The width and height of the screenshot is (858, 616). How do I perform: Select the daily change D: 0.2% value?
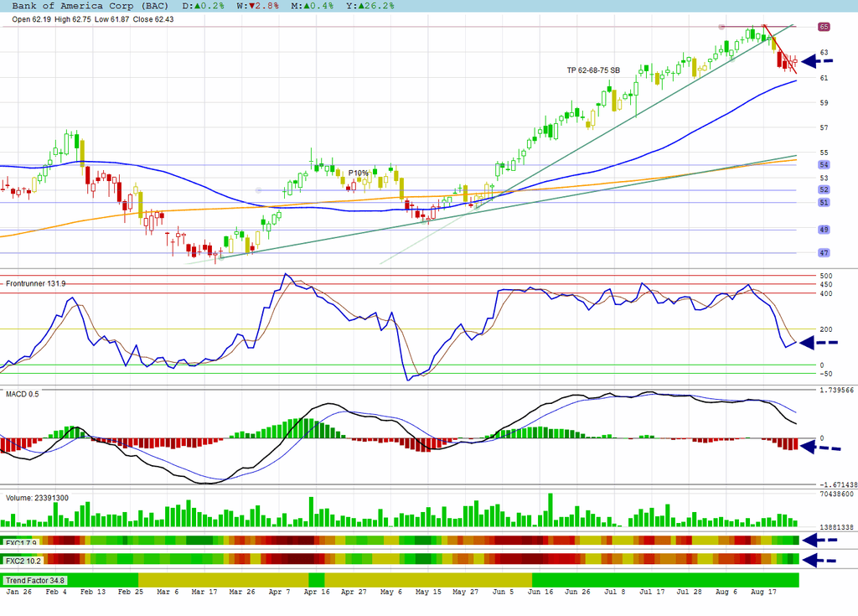[x=203, y=6]
